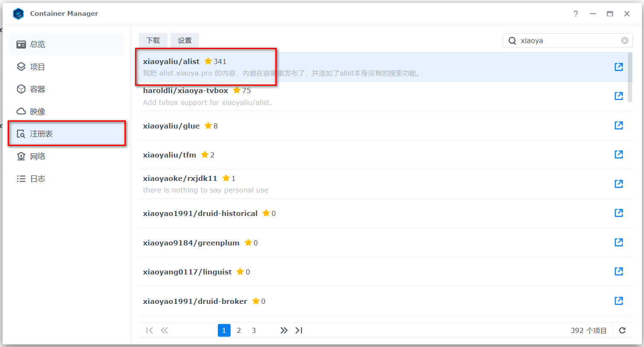Open external link icon for xiaoyaliu/glue
The height and width of the screenshot is (347, 644).
point(618,125)
